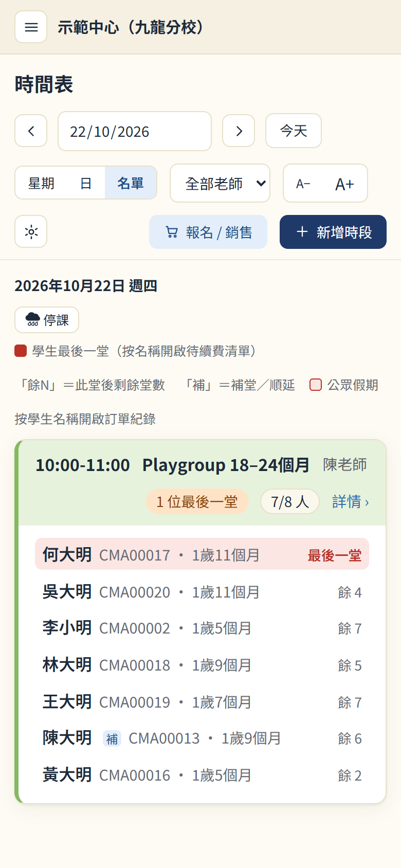Click the shopping cart icon in 報名 / 銷售
This screenshot has width=401, height=868.
coord(172,232)
